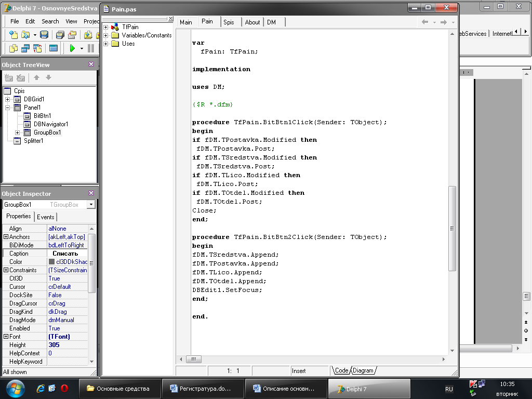
Task: Select DBNavigator1 in Object TreeView
Action: (51, 124)
